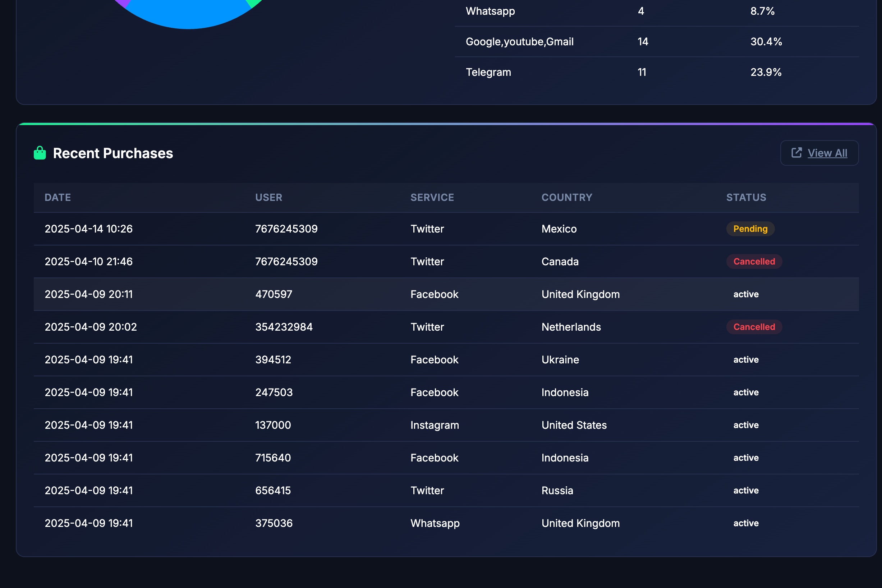
Task: Click the SERVICE column header
Action: click(432, 197)
